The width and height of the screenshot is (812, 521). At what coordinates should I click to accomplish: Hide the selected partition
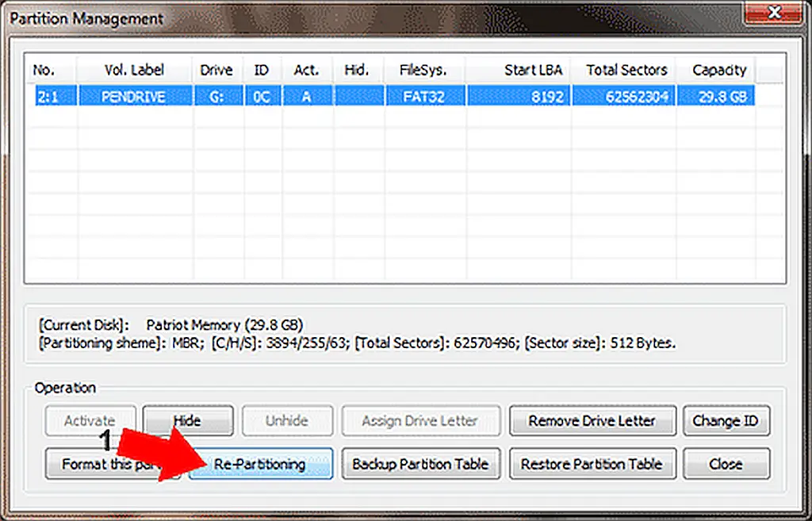[188, 420]
